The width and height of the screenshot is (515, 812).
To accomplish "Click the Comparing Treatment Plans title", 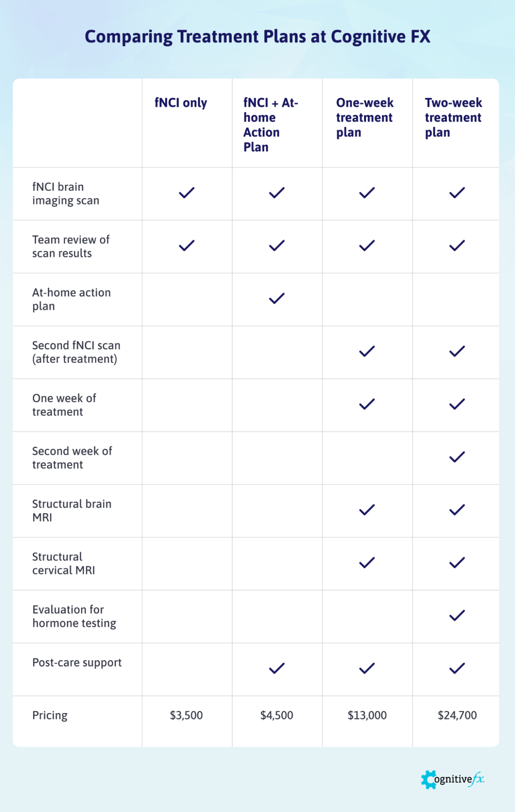I will tap(257, 37).
